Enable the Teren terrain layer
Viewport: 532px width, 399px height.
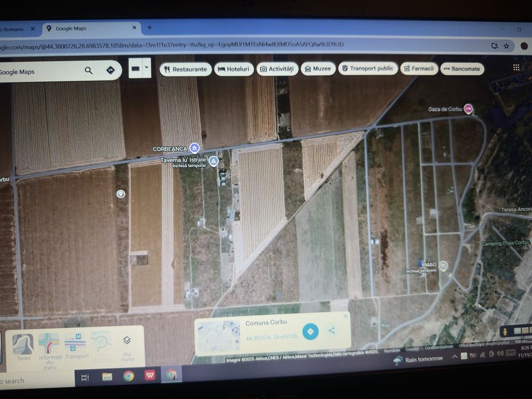click(23, 347)
